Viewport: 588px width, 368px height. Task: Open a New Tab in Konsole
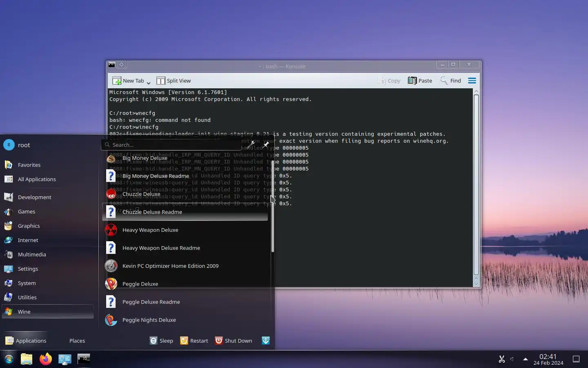click(128, 81)
